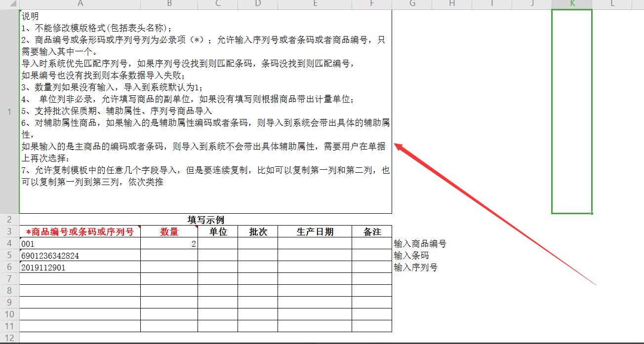Select column F header
644x344 pixels.
click(372, 4)
